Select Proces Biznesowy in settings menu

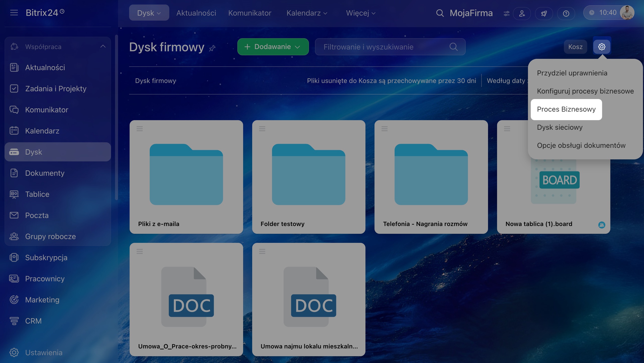pyautogui.click(x=566, y=109)
